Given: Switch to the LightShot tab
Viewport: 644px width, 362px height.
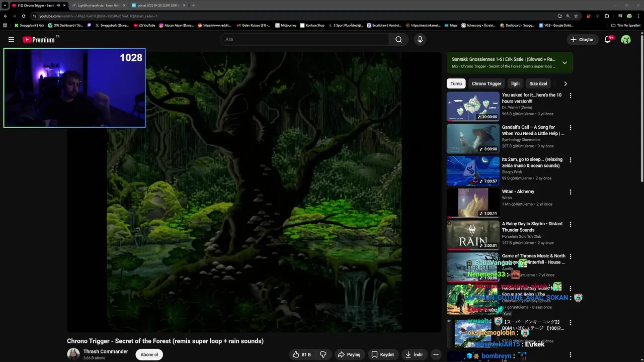Looking at the screenshot, I should [x=98, y=6].
